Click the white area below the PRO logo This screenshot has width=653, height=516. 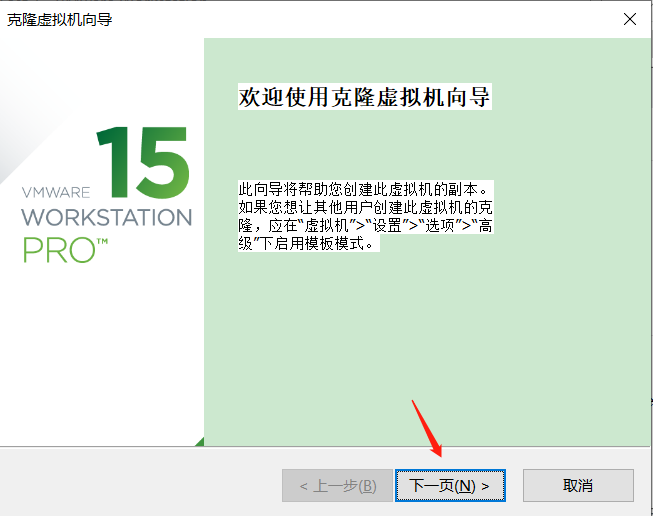coord(100,350)
